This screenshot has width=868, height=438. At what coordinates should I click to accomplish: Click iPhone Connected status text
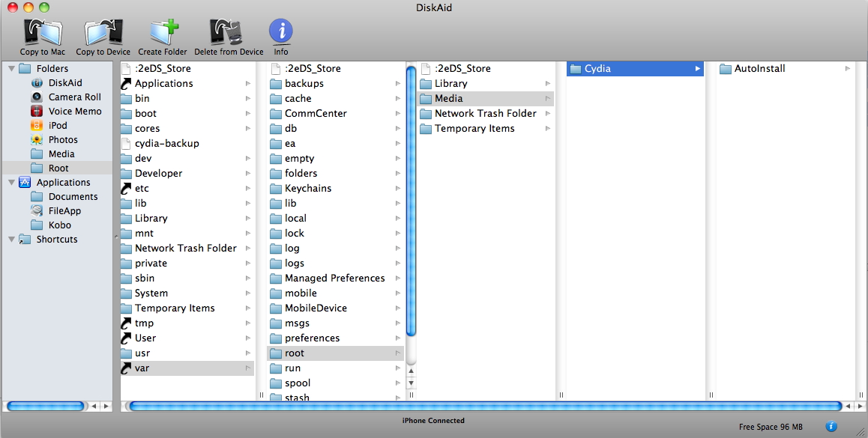[x=433, y=420]
